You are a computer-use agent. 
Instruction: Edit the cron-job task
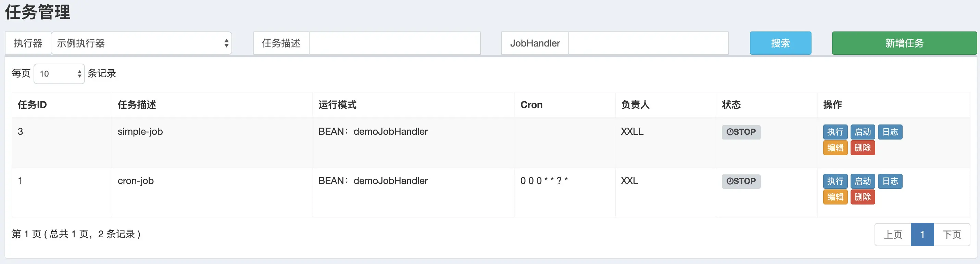click(835, 197)
